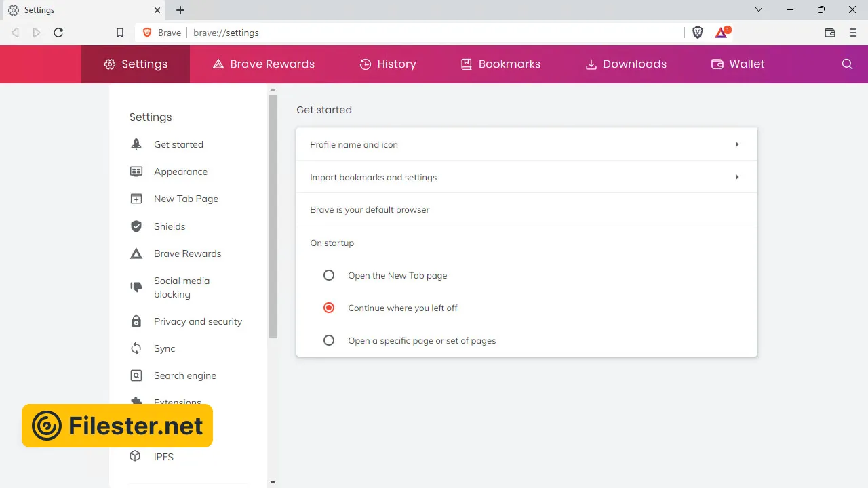Switch to the History tab
Image resolution: width=868 pixels, height=488 pixels.
388,64
